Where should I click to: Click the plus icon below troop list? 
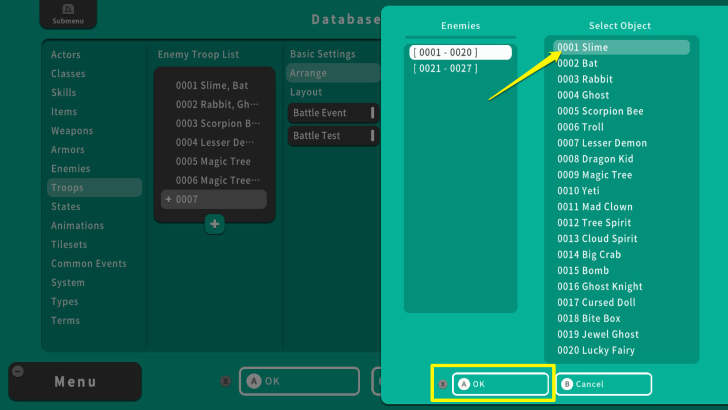(214, 224)
